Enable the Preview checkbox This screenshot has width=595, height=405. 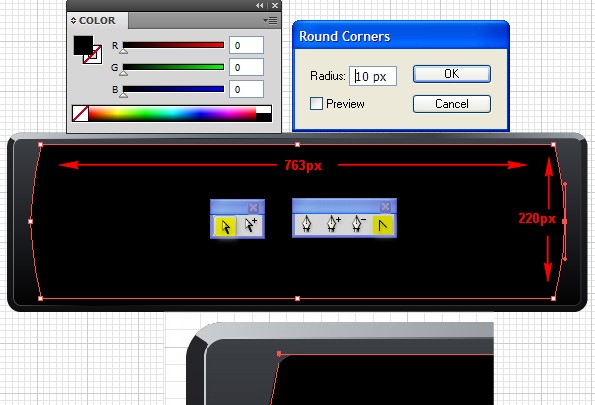(x=316, y=104)
